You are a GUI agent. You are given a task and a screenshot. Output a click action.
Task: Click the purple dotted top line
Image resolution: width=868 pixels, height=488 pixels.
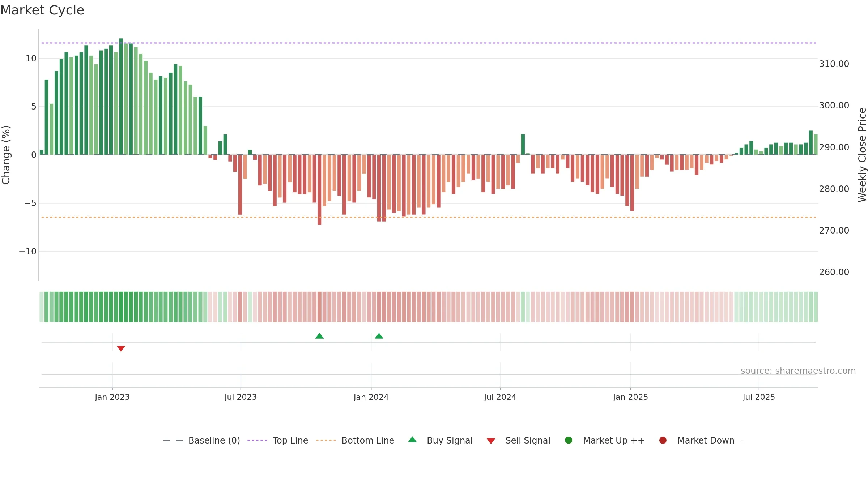click(429, 43)
